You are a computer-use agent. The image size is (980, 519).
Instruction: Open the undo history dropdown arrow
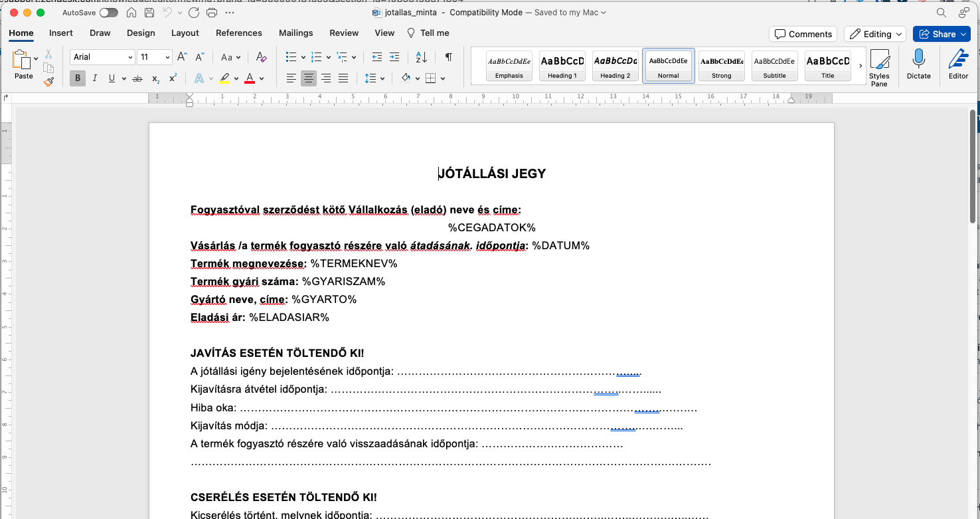click(180, 13)
